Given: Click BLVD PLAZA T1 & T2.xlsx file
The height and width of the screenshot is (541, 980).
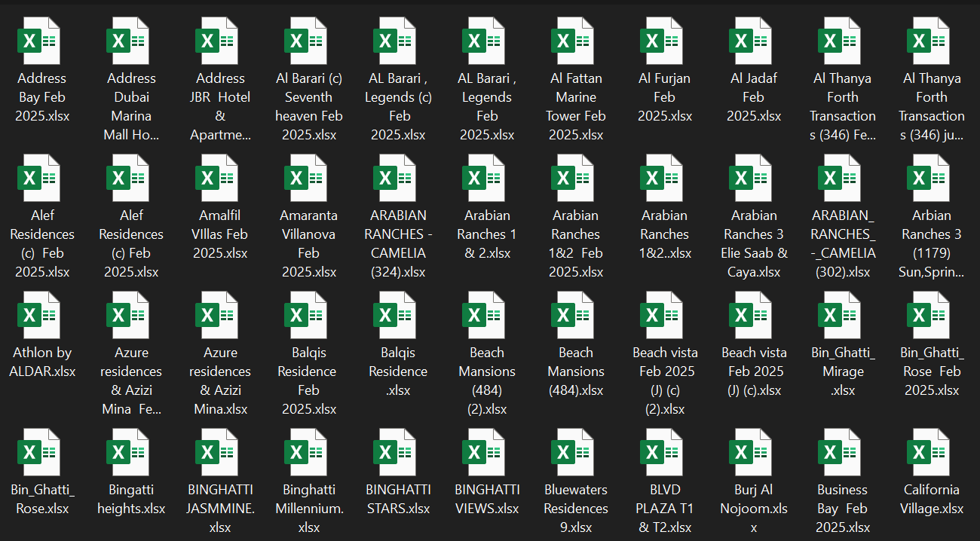Looking at the screenshot, I should [x=664, y=453].
